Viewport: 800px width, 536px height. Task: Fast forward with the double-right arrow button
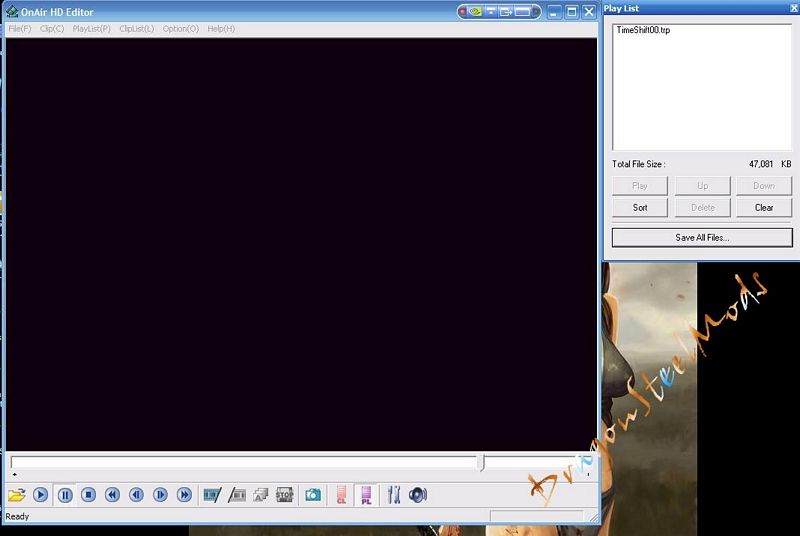tap(184, 495)
